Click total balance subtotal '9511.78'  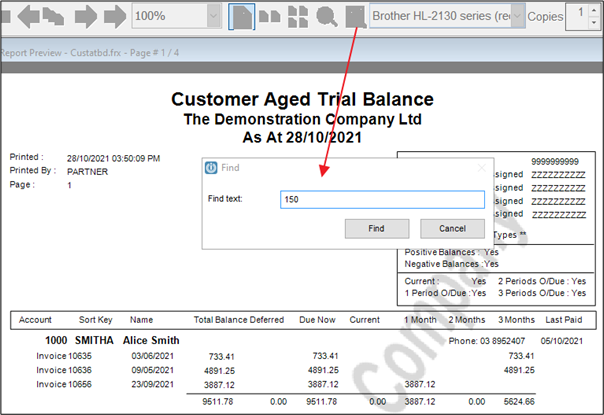[x=218, y=402]
